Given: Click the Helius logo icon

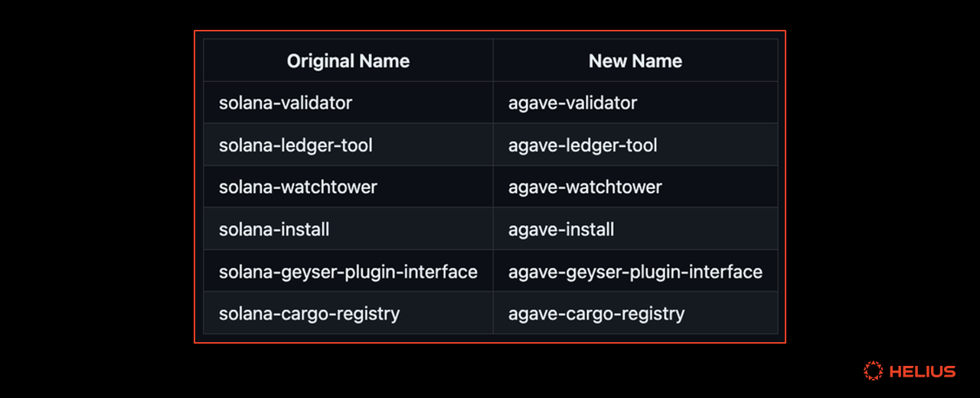Looking at the screenshot, I should tap(873, 371).
